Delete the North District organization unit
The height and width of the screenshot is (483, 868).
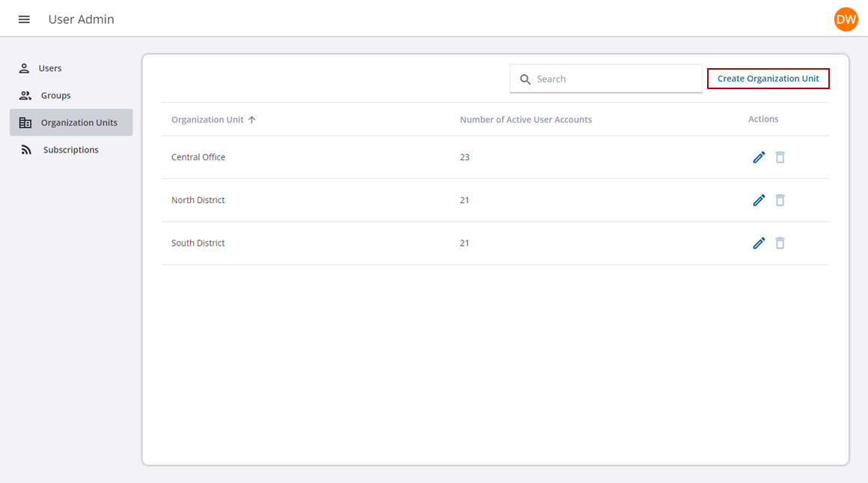coord(780,200)
